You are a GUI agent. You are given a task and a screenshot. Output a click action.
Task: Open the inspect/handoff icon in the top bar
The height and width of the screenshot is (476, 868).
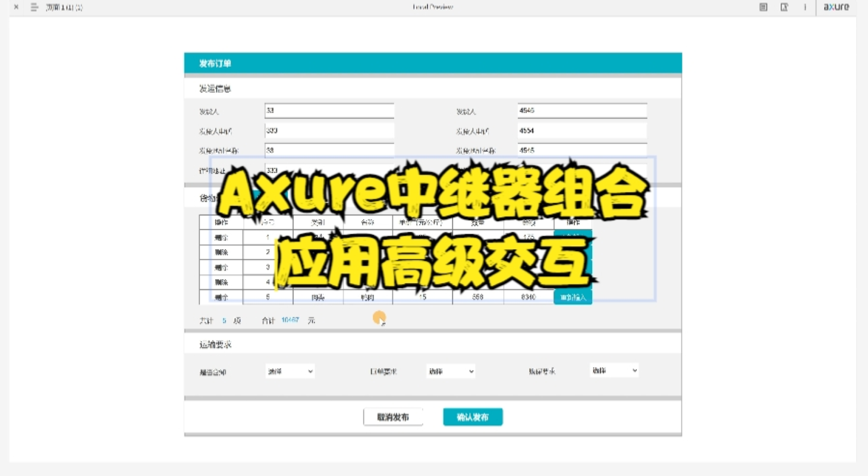pos(784,7)
